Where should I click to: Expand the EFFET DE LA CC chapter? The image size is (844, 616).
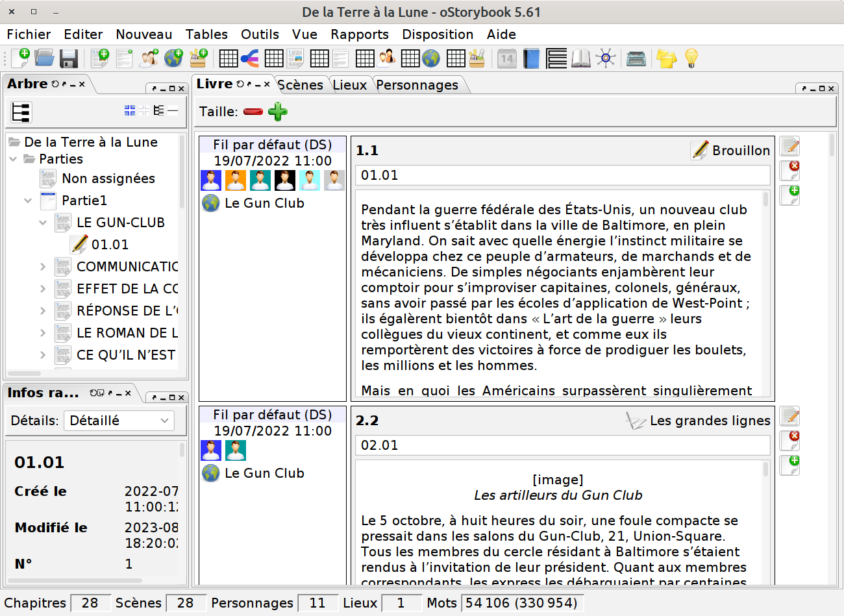click(x=43, y=289)
